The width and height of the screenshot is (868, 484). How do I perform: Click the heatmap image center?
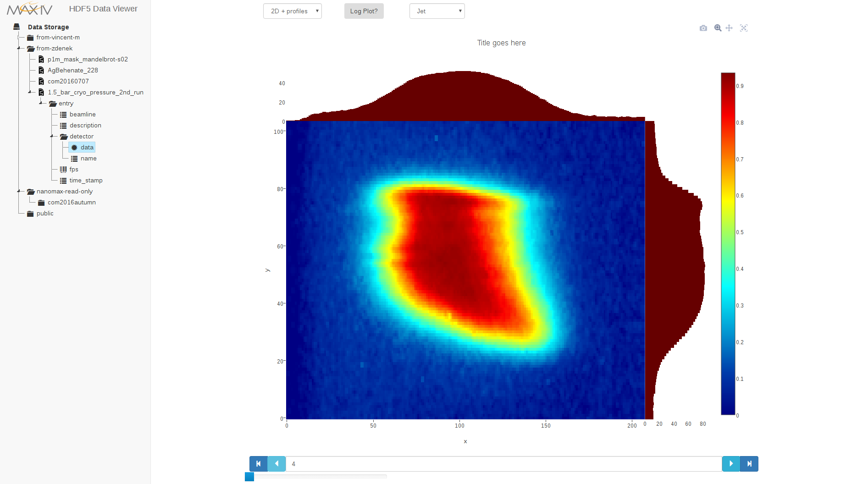tap(465, 270)
